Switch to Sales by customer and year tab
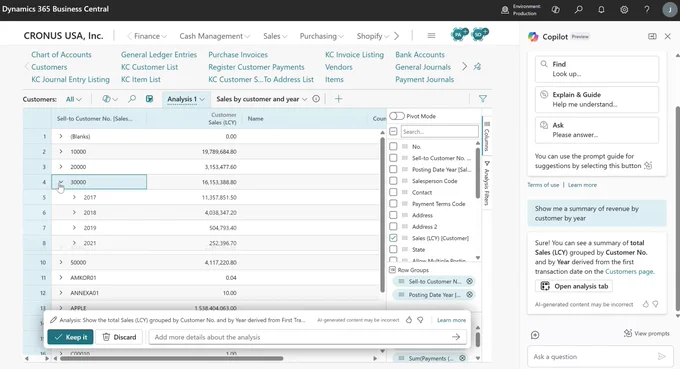This screenshot has width=680, height=369. pos(258,99)
